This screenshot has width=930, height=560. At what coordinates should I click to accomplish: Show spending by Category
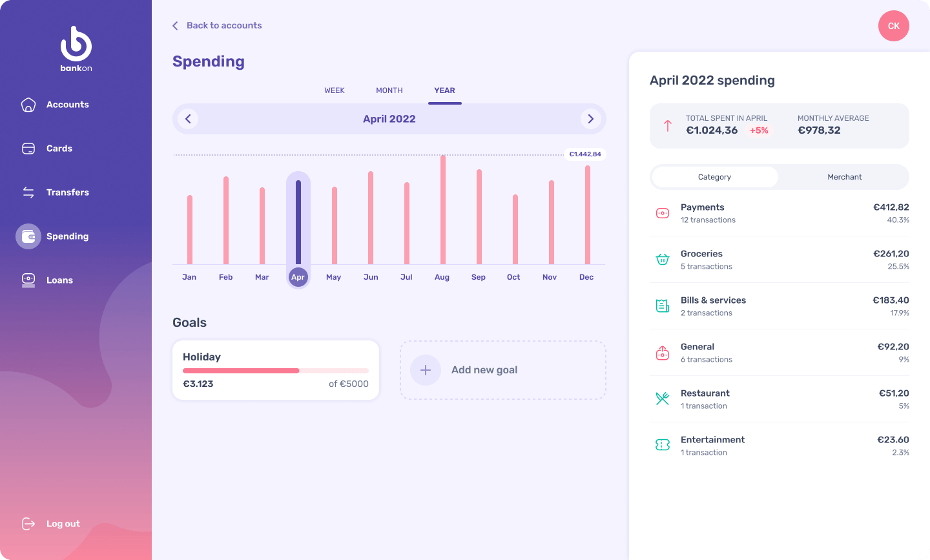714,177
